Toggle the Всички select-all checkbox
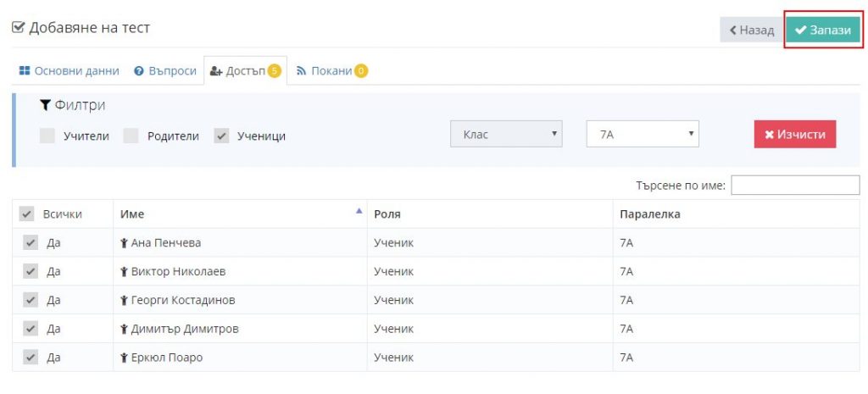Image resolution: width=868 pixels, height=394 pixels. click(26, 214)
